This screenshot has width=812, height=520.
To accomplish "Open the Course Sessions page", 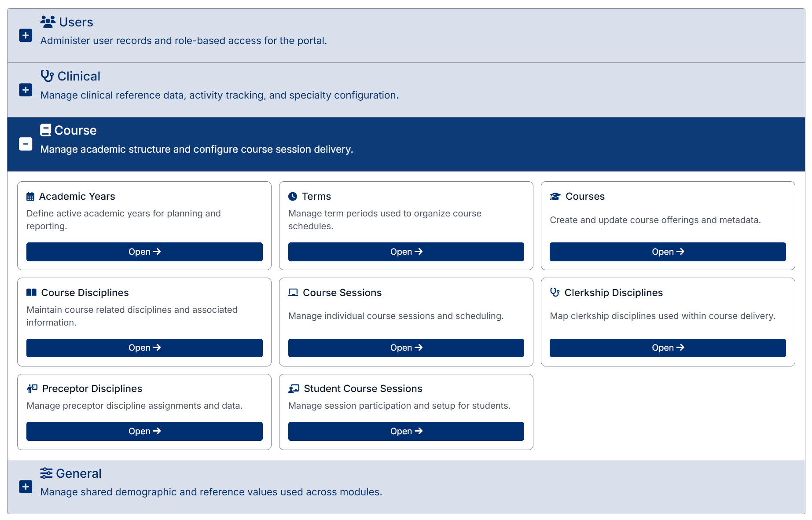I will 406,348.
